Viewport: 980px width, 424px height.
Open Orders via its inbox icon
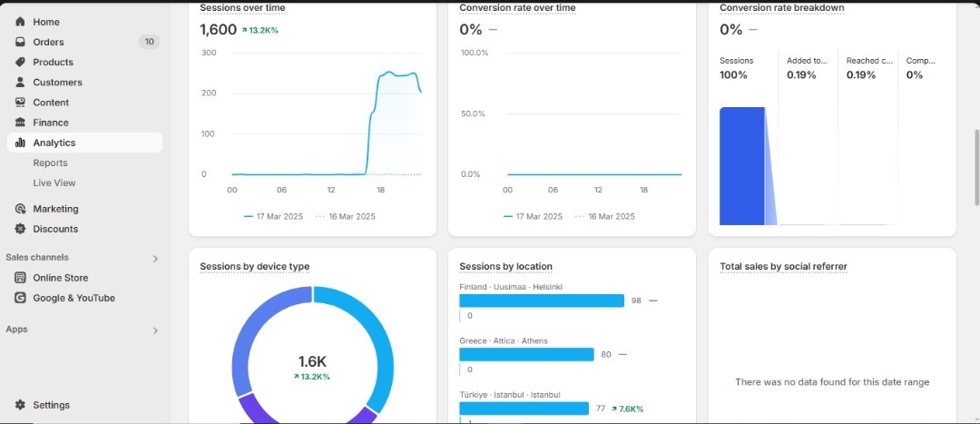click(20, 42)
